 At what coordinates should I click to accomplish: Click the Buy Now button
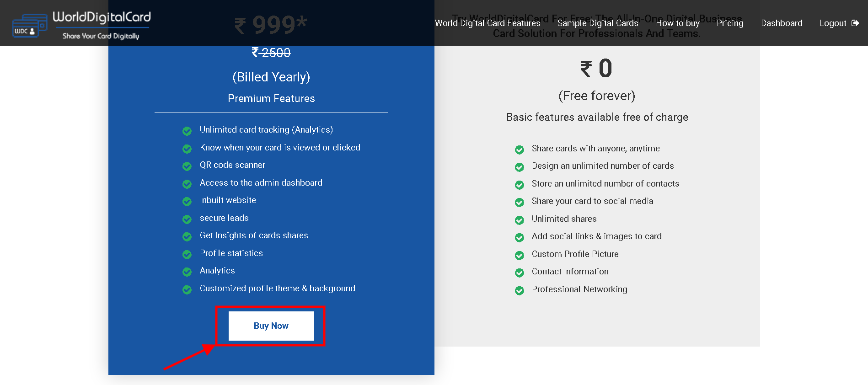tap(271, 326)
